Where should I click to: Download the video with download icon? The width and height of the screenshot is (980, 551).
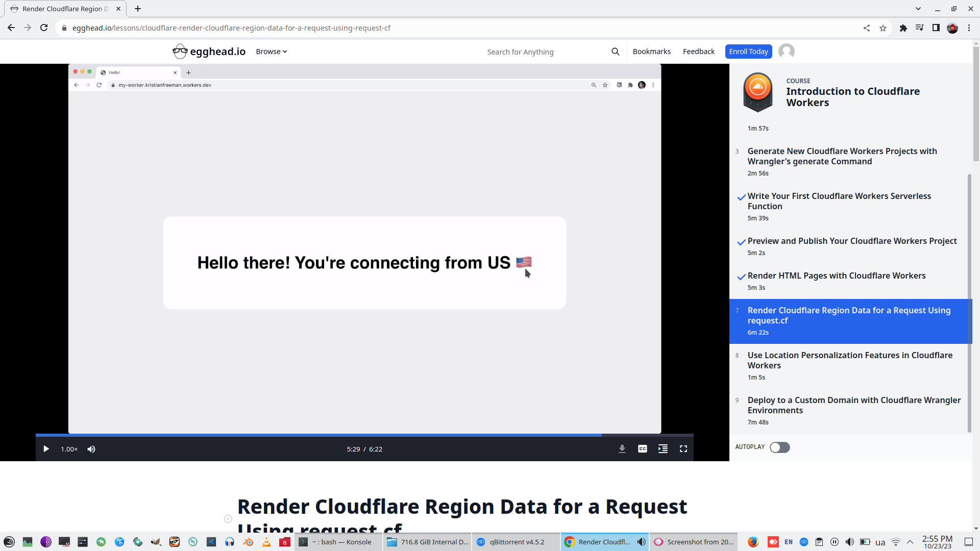coord(622,449)
